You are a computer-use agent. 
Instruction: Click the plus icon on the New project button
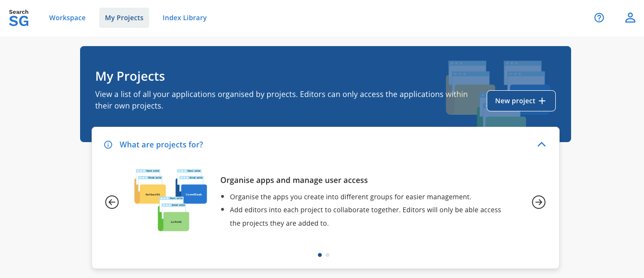pyautogui.click(x=542, y=101)
